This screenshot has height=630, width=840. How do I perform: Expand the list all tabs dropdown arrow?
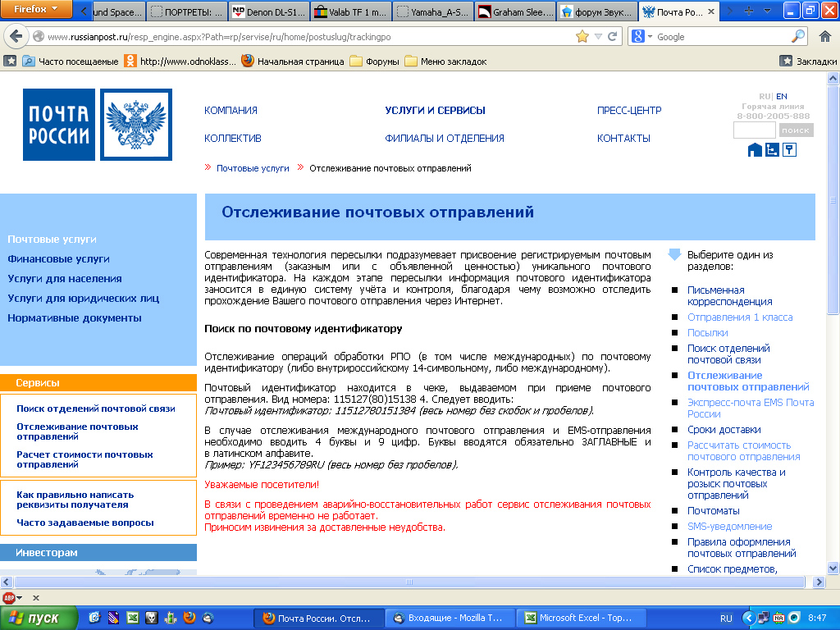click(x=767, y=11)
